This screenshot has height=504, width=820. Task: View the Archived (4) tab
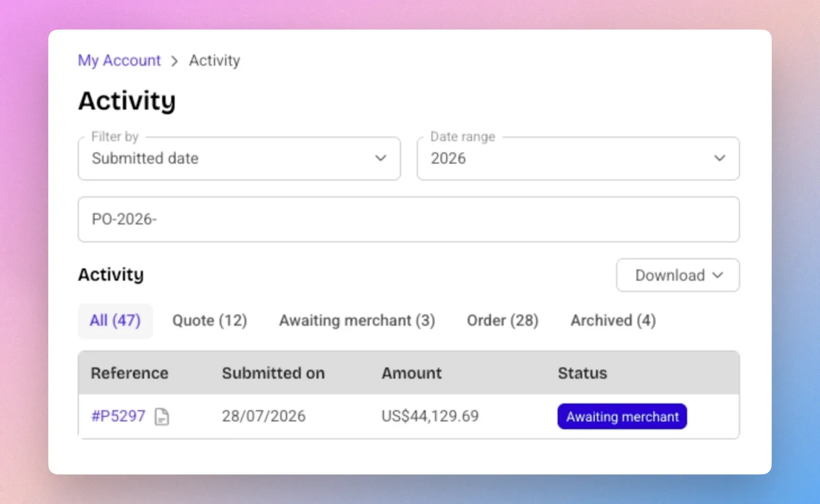[x=613, y=320]
